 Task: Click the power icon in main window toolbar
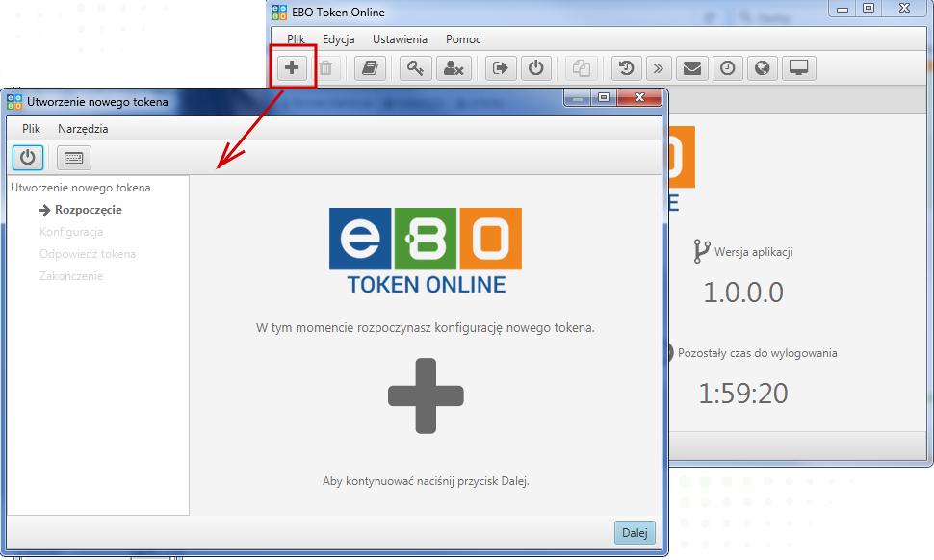click(x=536, y=68)
